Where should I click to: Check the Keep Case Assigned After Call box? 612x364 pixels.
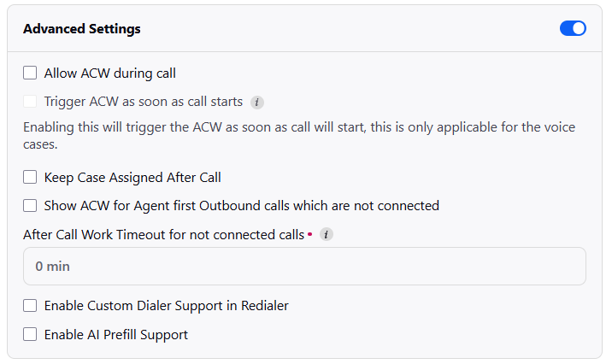[x=30, y=177]
